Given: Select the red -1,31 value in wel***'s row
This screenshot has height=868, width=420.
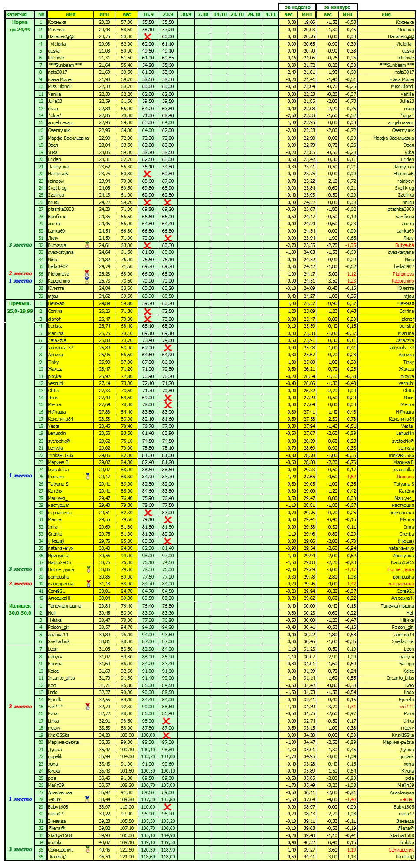Looking at the screenshot, I should coord(351,707).
